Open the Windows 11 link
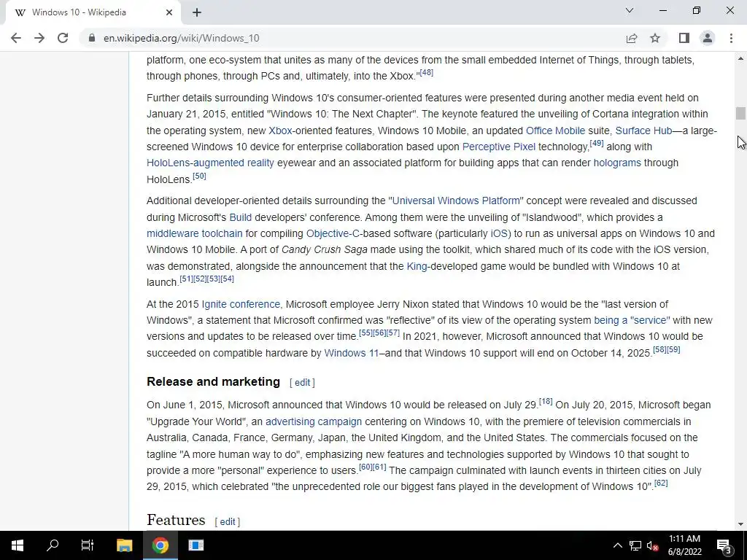 coord(351,353)
